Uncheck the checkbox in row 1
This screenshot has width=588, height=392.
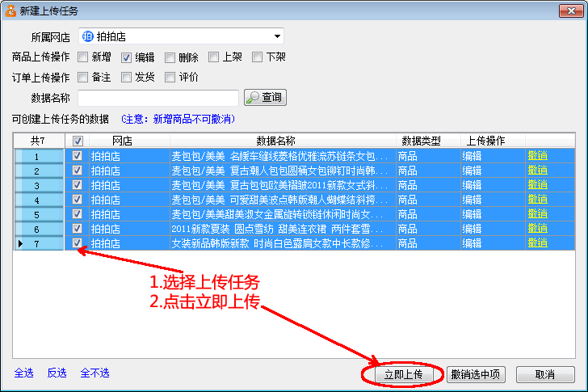77,155
